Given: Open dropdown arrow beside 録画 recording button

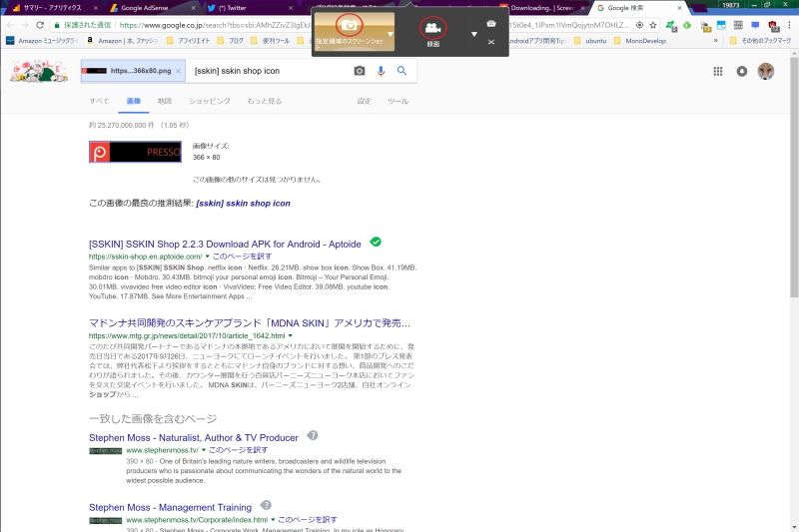Looking at the screenshot, I should (473, 34).
